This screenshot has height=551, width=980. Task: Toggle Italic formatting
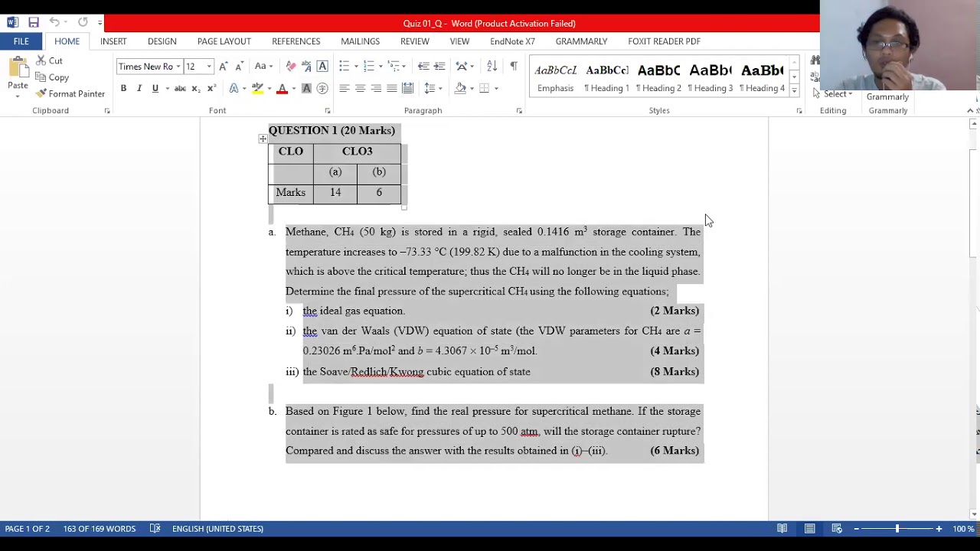139,89
